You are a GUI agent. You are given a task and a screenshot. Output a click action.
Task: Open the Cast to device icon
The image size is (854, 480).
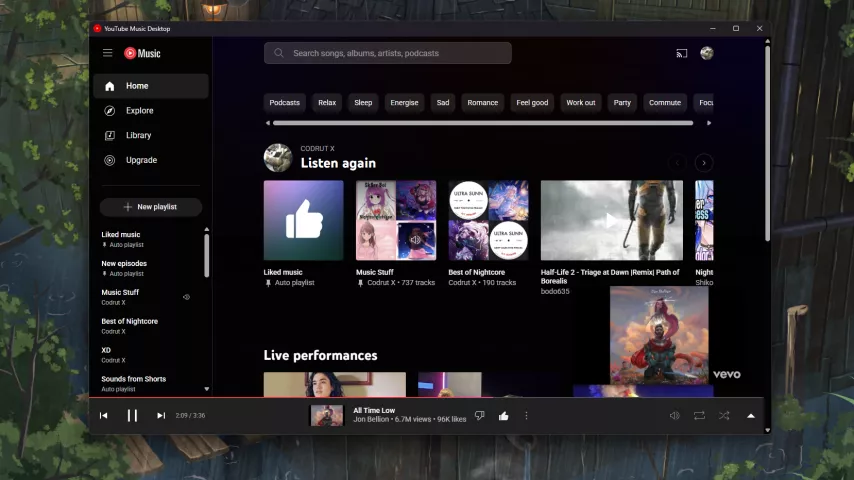pos(681,53)
